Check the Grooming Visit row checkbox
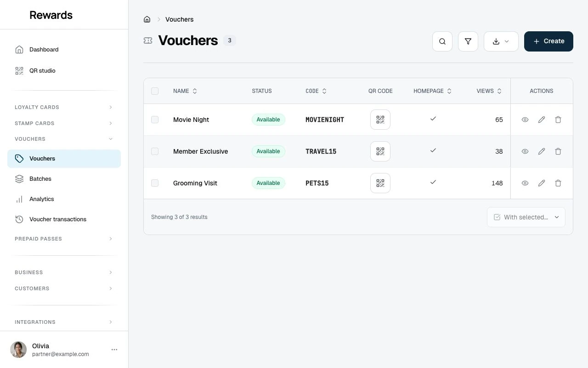This screenshot has width=588, height=368. point(155,183)
